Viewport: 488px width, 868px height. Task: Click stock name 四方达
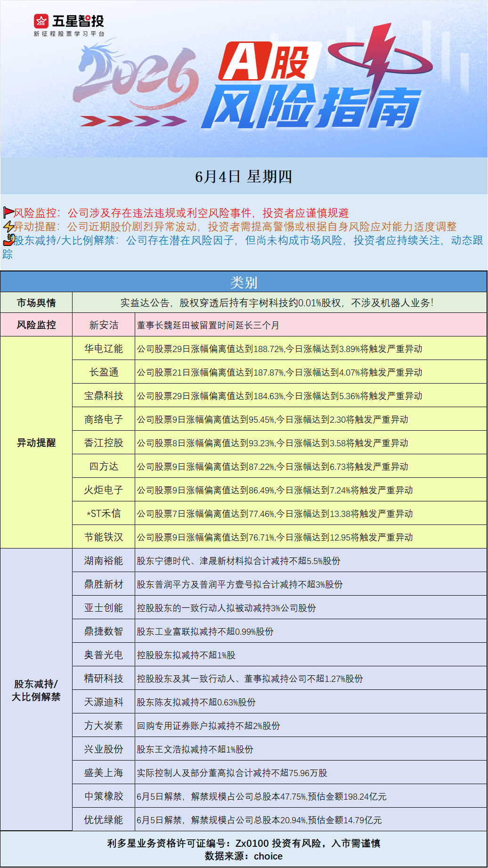pos(104,466)
